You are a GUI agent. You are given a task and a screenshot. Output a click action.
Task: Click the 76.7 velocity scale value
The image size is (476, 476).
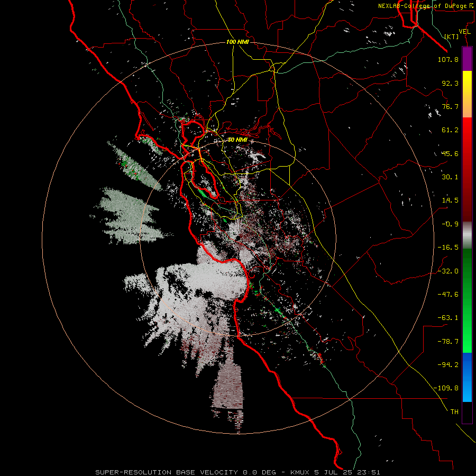point(450,106)
